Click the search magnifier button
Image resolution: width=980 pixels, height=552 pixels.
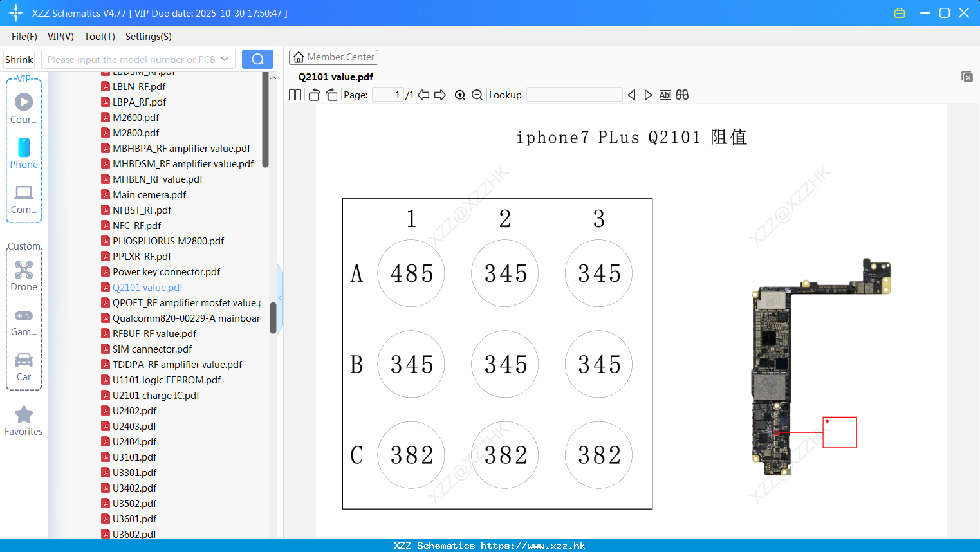pos(257,59)
